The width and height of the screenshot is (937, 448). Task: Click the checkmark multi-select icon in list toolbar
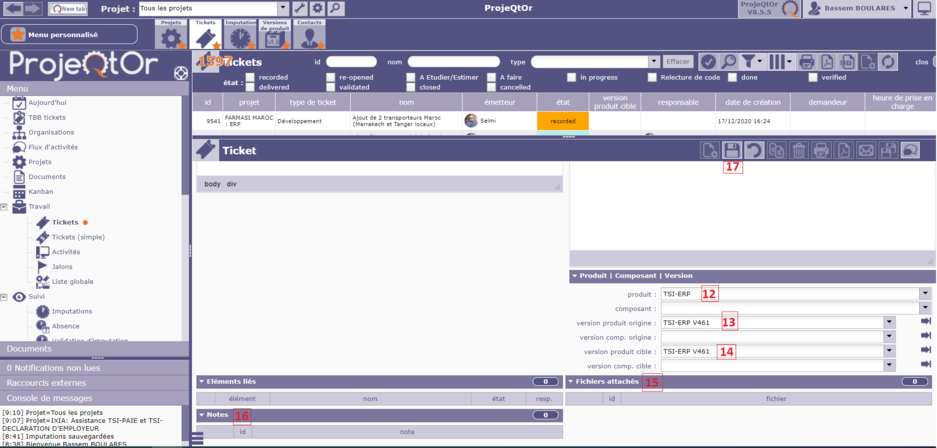pyautogui.click(x=708, y=62)
